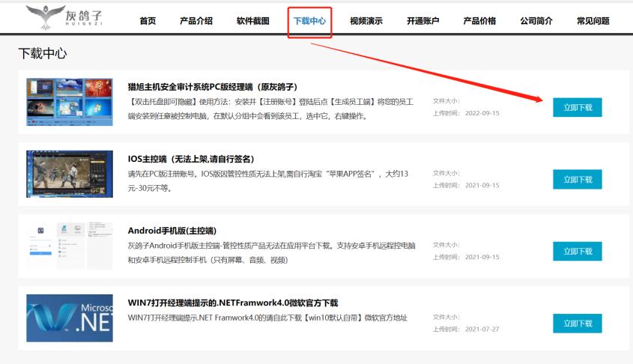Open the 视频演示 menu item
This screenshot has height=364, width=633.
click(x=366, y=21)
